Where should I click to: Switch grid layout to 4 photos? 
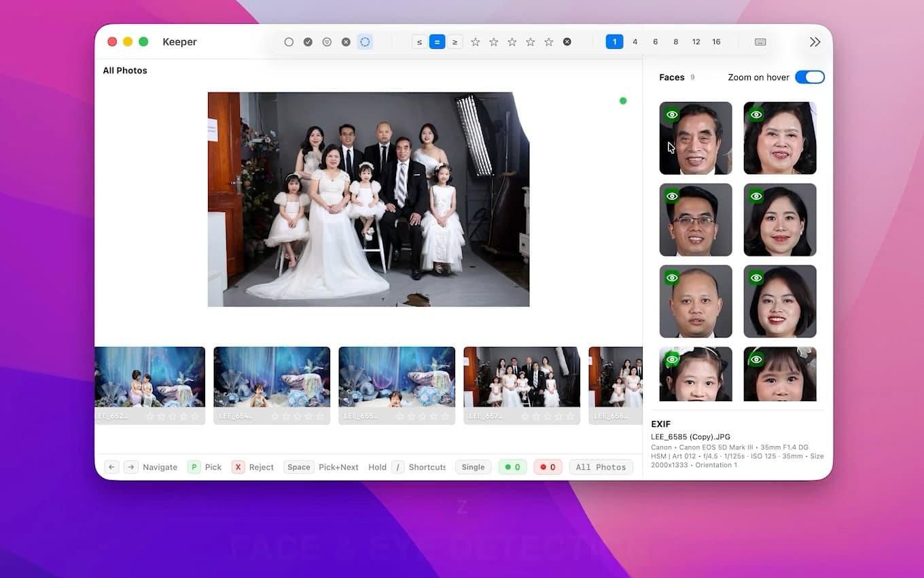point(635,42)
